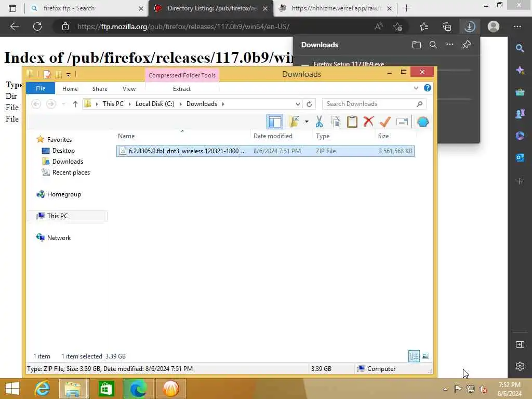Paste from clipboard icon in Explorer toolbar

click(x=352, y=122)
